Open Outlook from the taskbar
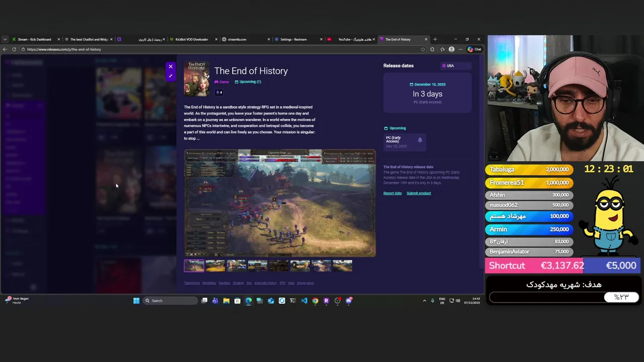Viewport: 644px width, 362px height. pos(271,301)
